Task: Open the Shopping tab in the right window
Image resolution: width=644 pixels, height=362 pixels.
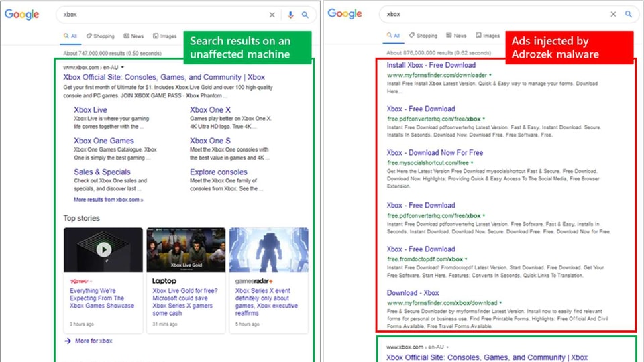Action: pos(423,36)
